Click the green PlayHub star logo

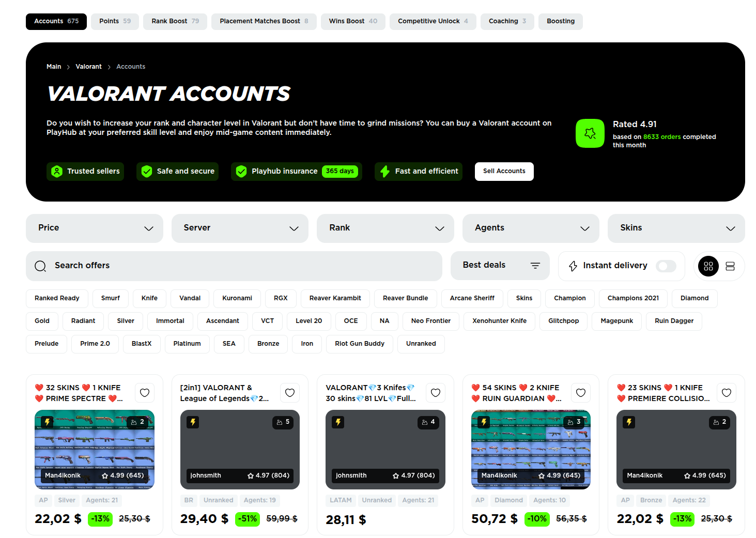point(590,133)
